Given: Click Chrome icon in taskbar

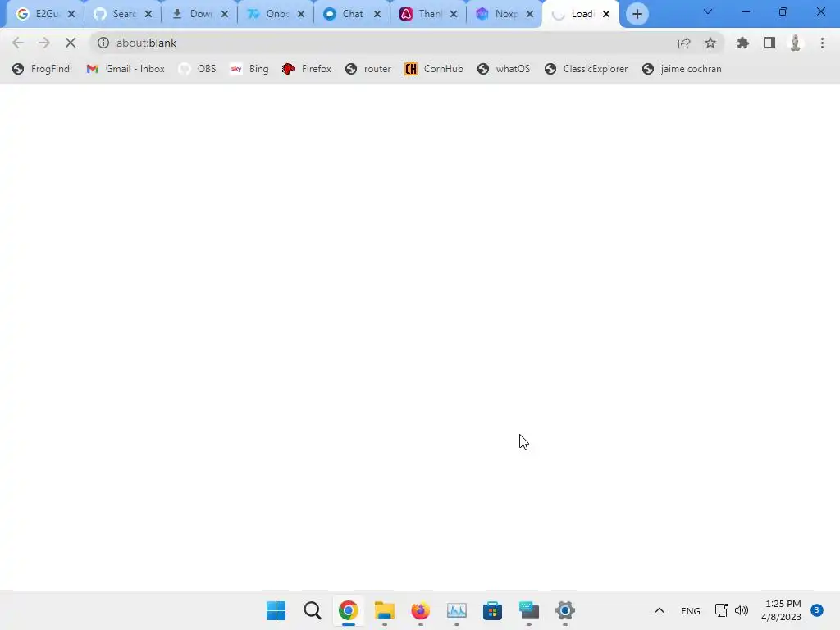Looking at the screenshot, I should [348, 610].
